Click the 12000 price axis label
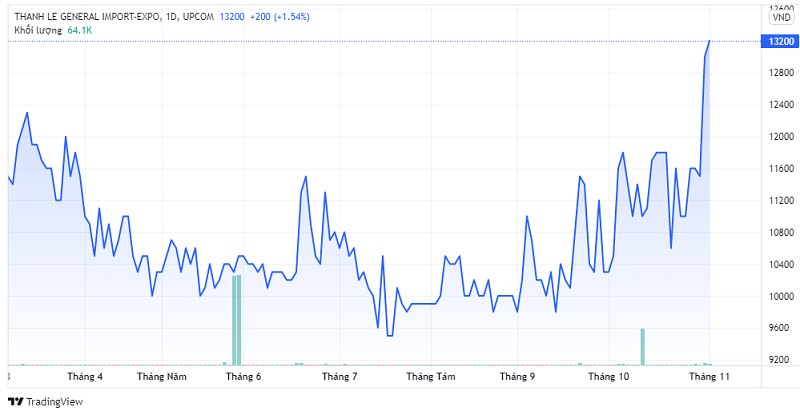Viewport: 800px width, 415px height. point(781,137)
